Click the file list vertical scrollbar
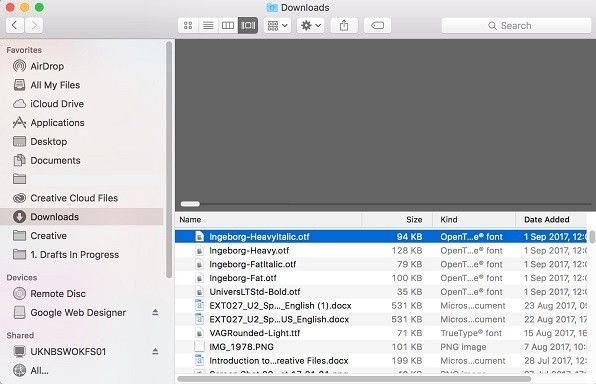The image size is (596, 384). pos(592,236)
